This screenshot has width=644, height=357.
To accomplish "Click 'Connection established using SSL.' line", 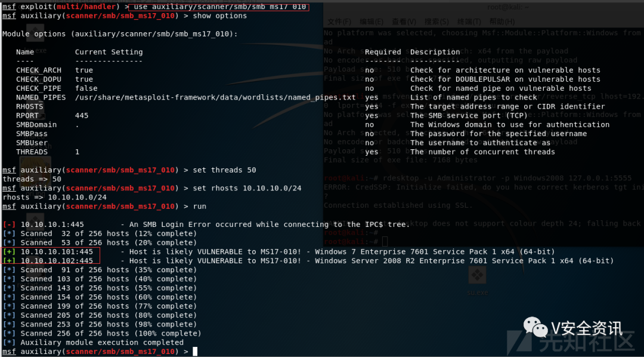I will [398, 205].
